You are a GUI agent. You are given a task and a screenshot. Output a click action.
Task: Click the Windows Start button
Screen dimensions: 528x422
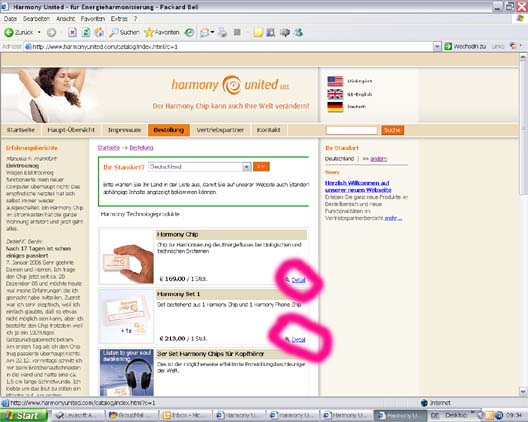click(24, 416)
